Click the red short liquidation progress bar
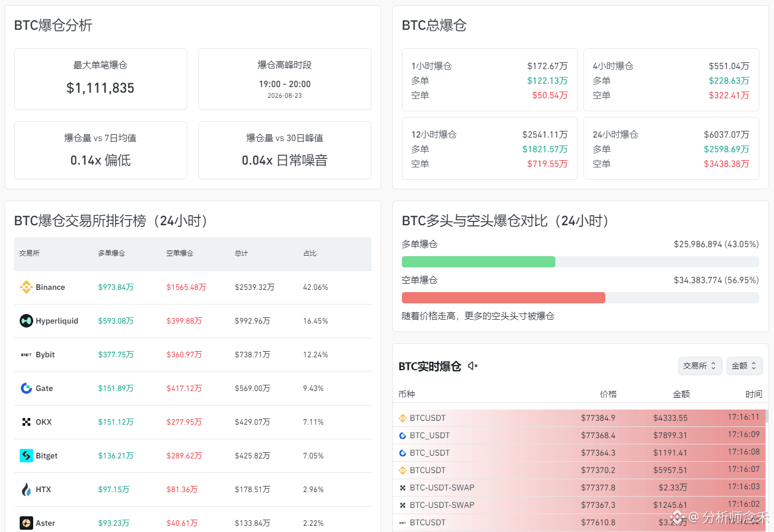774x532 pixels. [504, 298]
